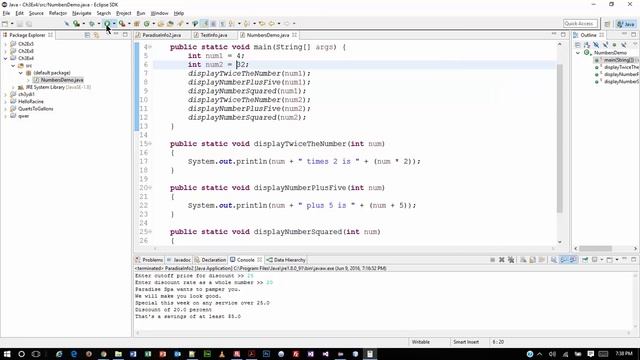Click editor vertical scrollbar thumb
Screen dimensions: 640x360
click(560, 138)
